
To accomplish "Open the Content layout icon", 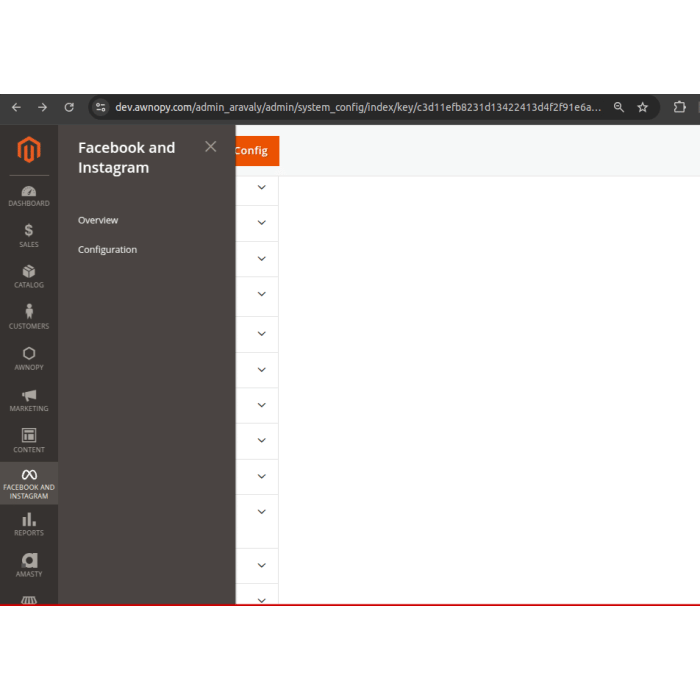I will 29,441.
